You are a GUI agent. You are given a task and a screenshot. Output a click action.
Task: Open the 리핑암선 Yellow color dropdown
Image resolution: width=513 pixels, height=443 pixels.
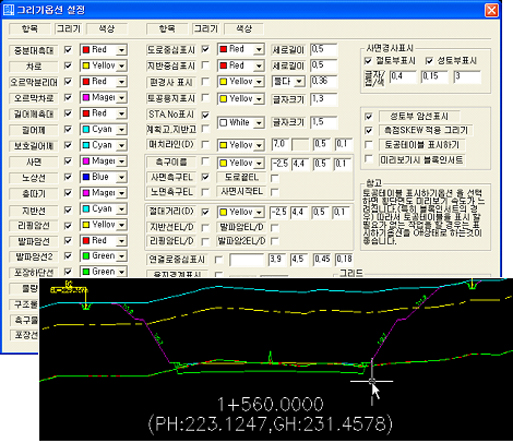pos(121,225)
